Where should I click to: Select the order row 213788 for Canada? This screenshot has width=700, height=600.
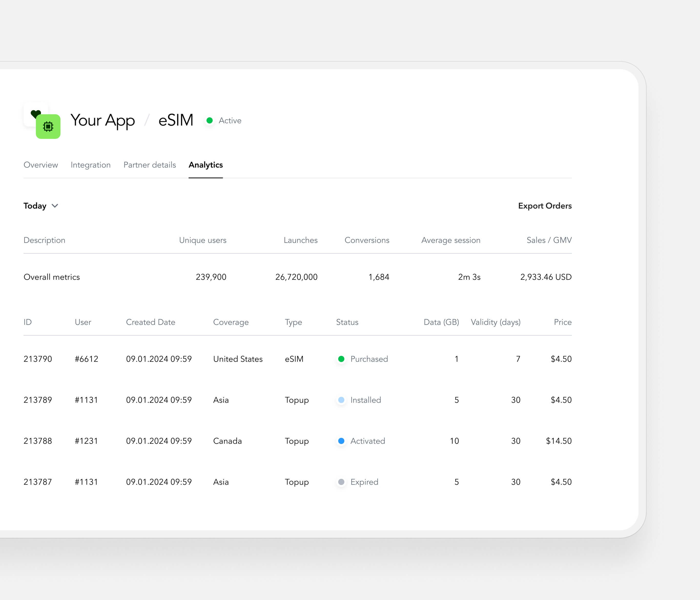227,441
